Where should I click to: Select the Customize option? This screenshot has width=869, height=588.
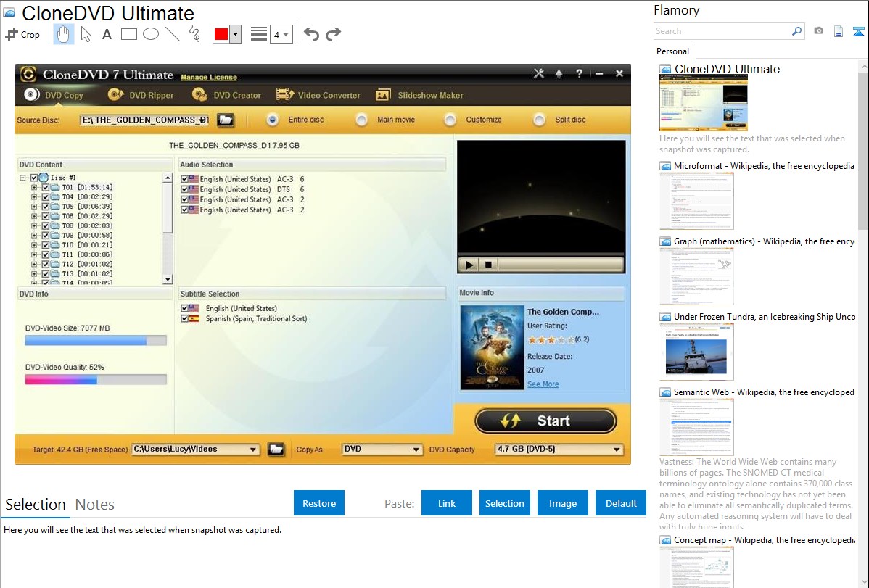tap(450, 120)
